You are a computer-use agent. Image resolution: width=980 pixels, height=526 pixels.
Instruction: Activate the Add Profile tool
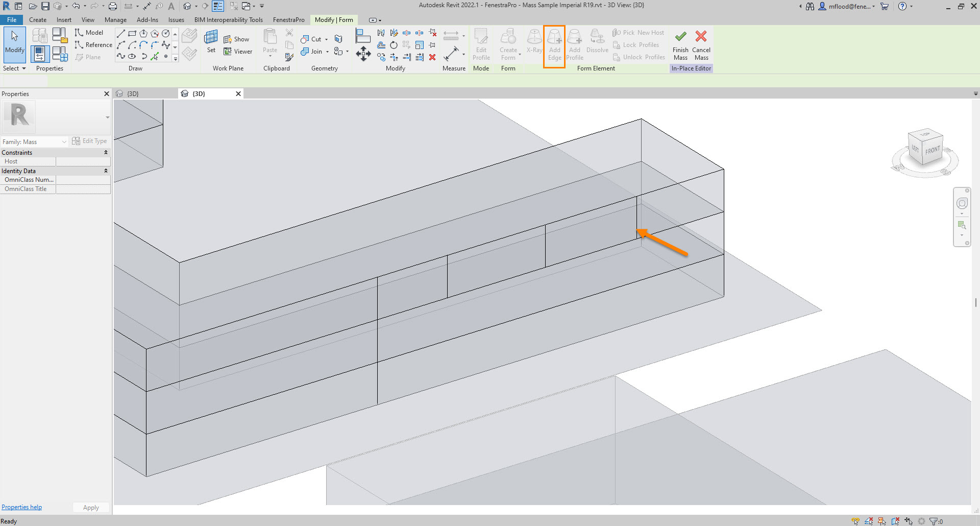(x=574, y=45)
